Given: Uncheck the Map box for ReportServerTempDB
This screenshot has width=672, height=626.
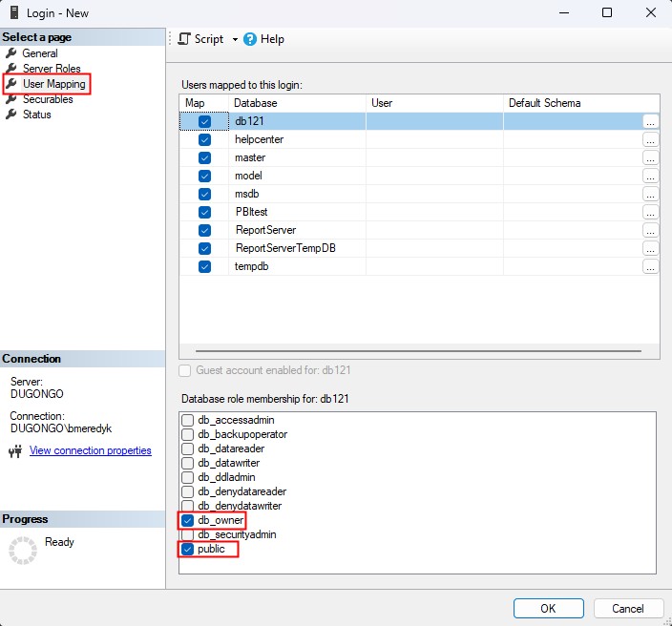Looking at the screenshot, I should tap(204, 248).
